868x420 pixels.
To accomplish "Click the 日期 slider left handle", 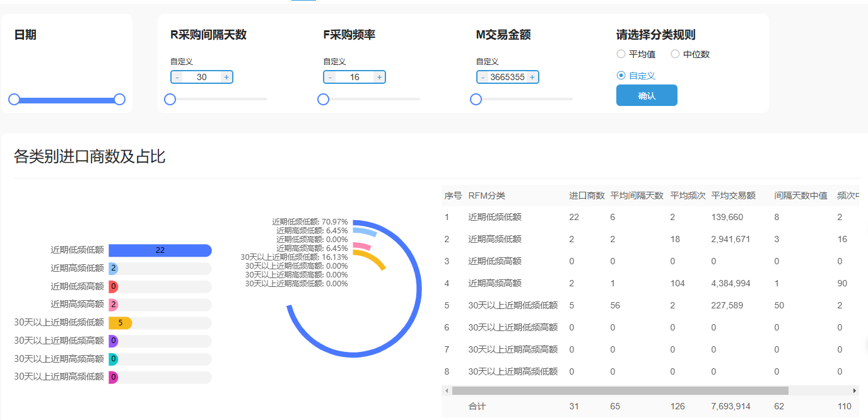I will [14, 100].
